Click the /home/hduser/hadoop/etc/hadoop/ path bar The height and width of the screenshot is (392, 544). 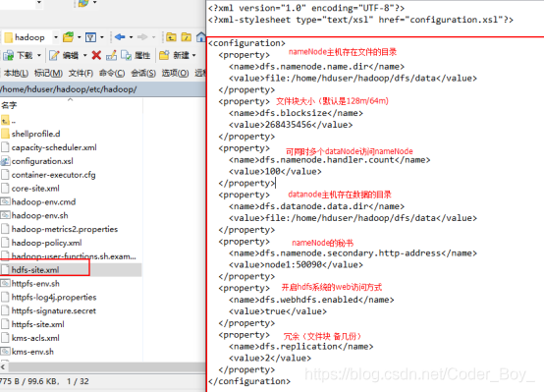pyautogui.click(x=103, y=89)
